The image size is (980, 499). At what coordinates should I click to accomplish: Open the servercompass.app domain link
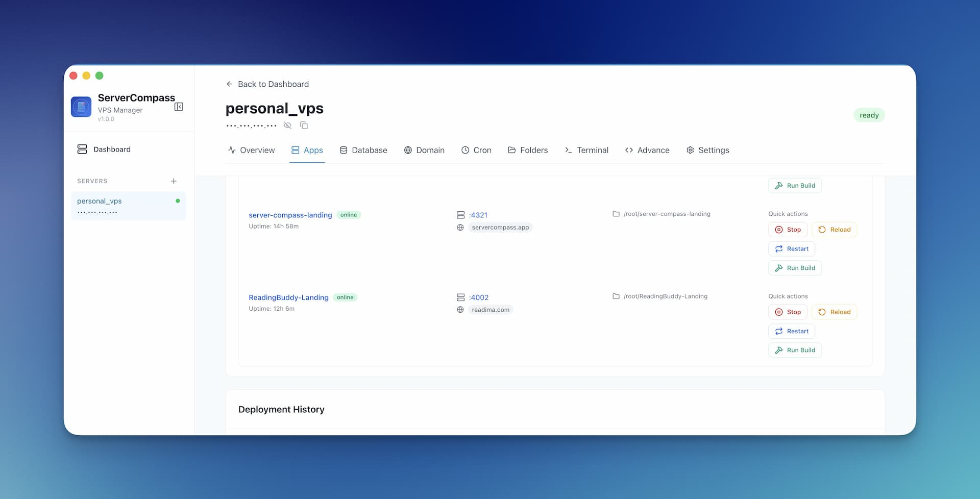[x=500, y=228]
